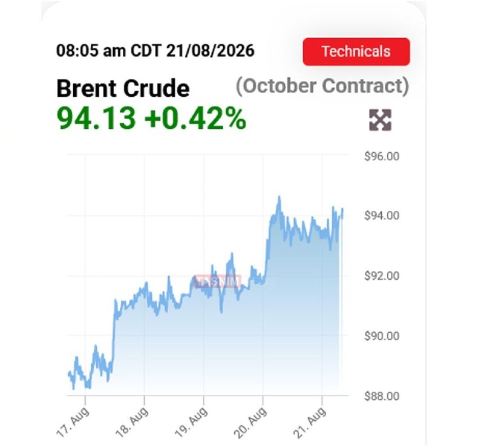Click the 94.13 price value
This screenshot has height=448, width=484.
click(x=96, y=118)
